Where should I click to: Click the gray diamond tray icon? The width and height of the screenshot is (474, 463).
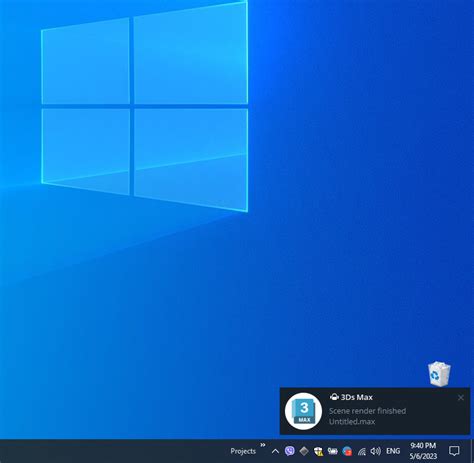pyautogui.click(x=304, y=451)
